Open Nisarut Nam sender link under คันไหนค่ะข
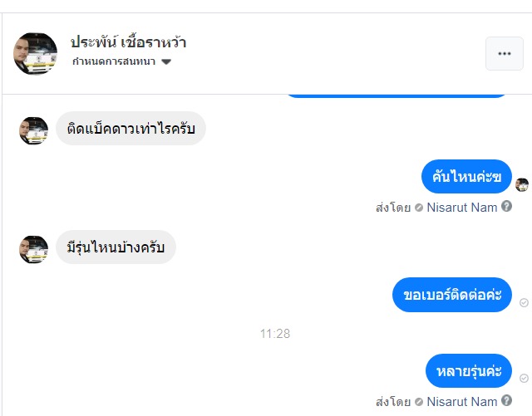The width and height of the screenshot is (532, 416). [462, 208]
